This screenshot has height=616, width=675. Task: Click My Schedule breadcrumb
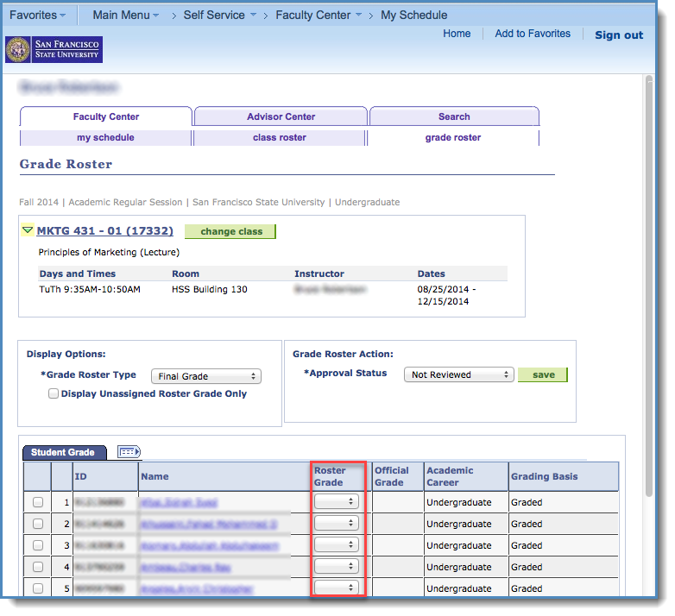(x=413, y=15)
